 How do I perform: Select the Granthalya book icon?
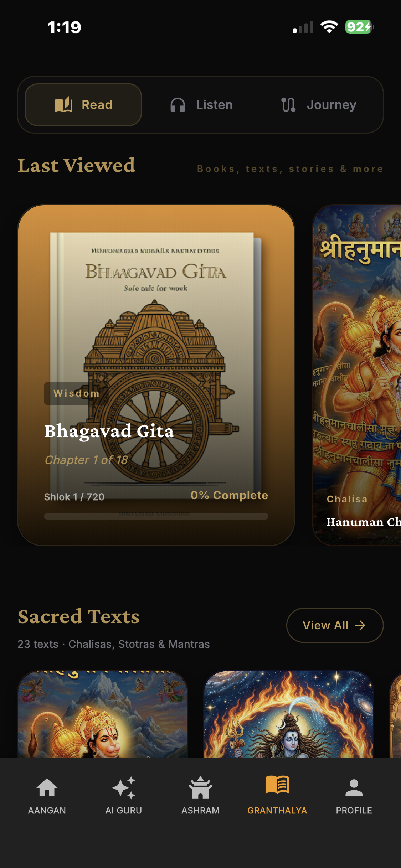point(277,785)
